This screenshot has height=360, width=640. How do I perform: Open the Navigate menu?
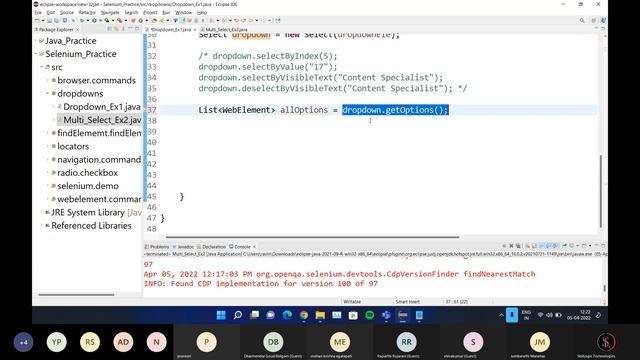[x=110, y=13]
